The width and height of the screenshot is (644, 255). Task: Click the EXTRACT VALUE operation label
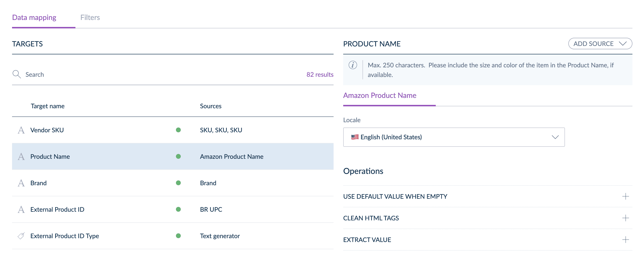tap(367, 240)
